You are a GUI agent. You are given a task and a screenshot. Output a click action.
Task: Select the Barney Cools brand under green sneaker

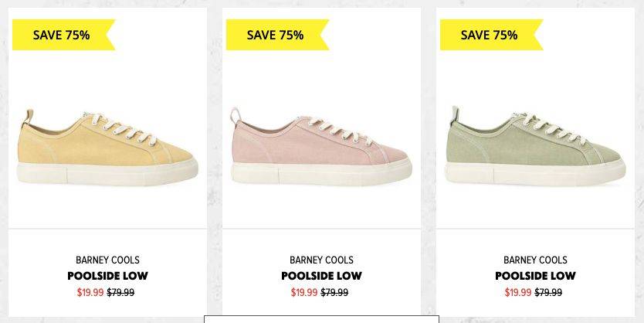[536, 260]
